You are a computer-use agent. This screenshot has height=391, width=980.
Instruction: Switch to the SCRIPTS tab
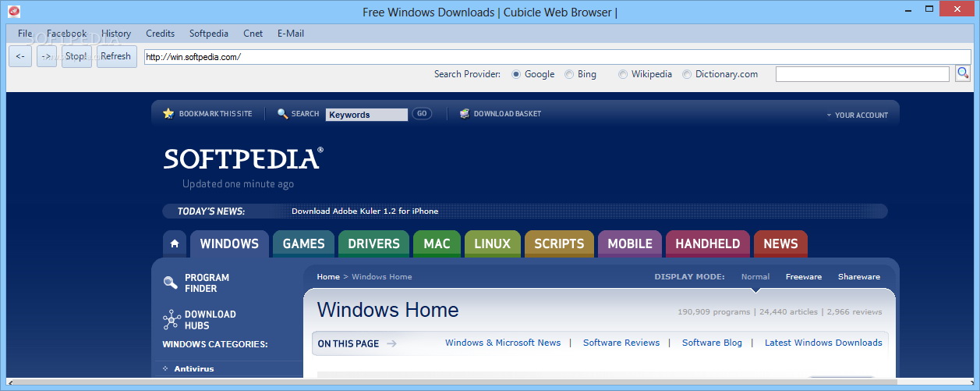(x=559, y=243)
